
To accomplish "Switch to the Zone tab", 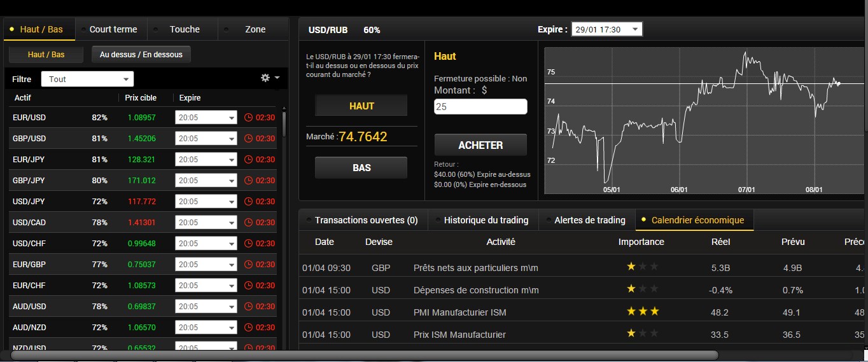I will (x=254, y=29).
